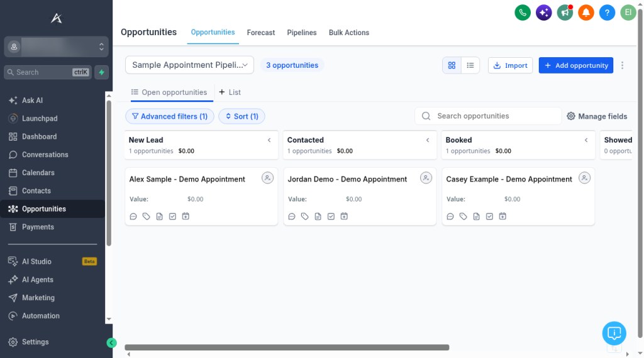Image resolution: width=644 pixels, height=358 pixels.
Task: Go to Dashboard in sidebar
Action: coord(53,136)
